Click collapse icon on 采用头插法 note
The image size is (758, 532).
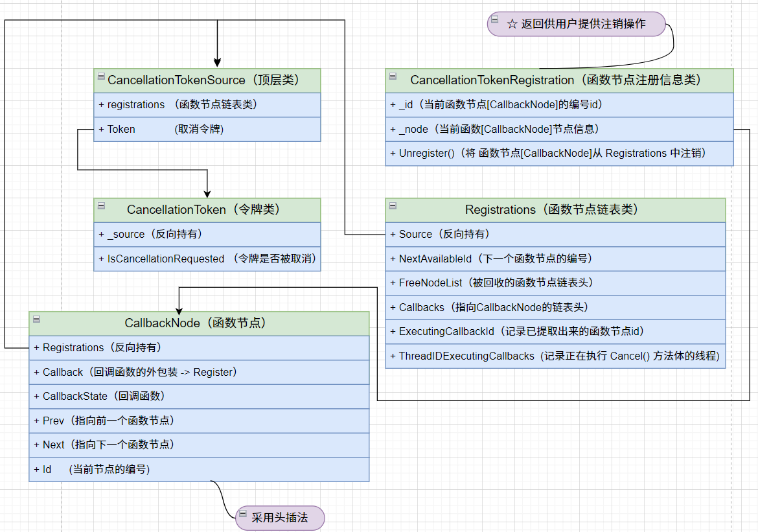tap(242, 514)
